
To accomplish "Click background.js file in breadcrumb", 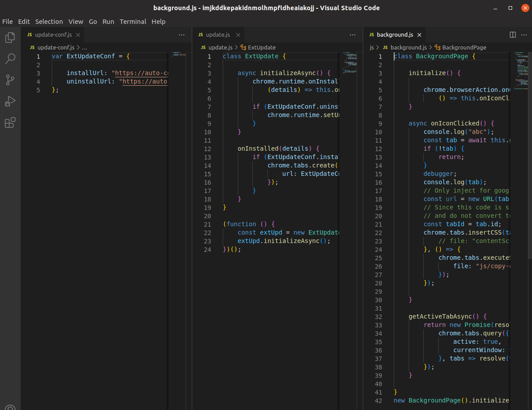I will [405, 47].
